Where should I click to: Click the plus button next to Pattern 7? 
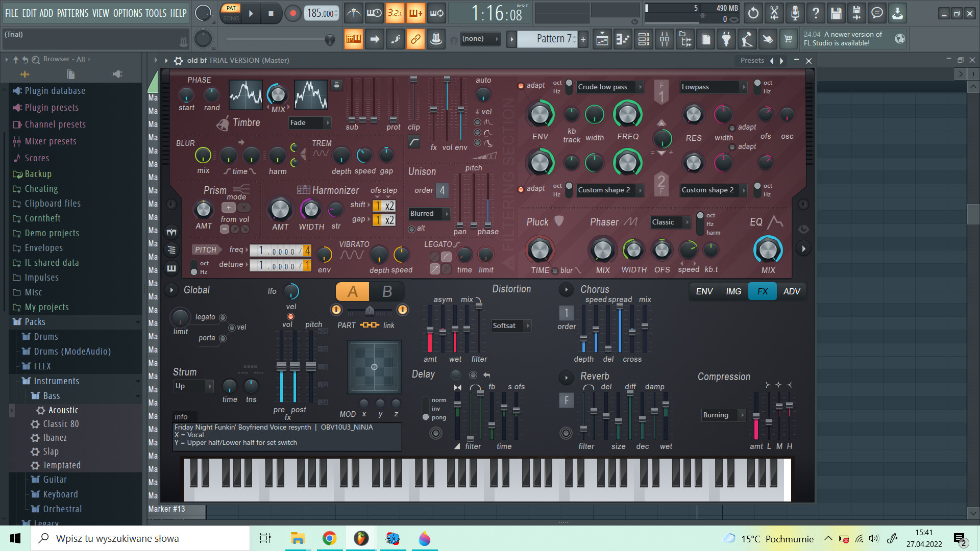coord(583,39)
